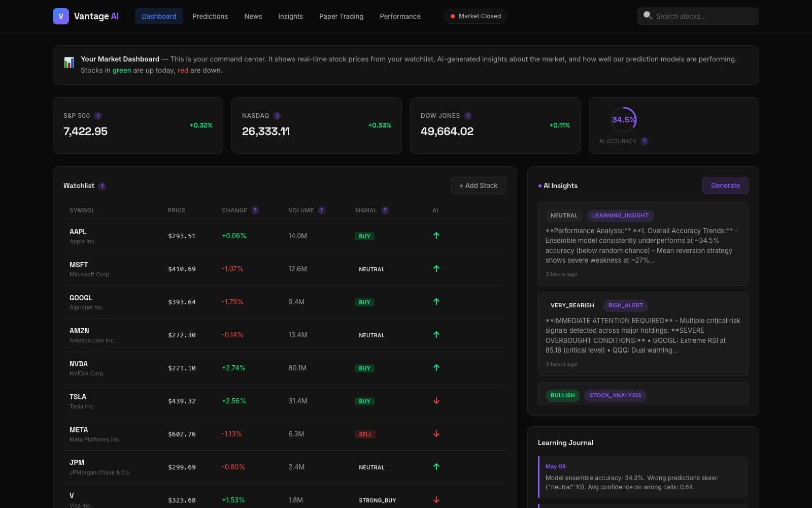Viewport: 812px width, 508px height.
Task: Click the STOCK_ANALYSIS tag
Action: point(615,395)
